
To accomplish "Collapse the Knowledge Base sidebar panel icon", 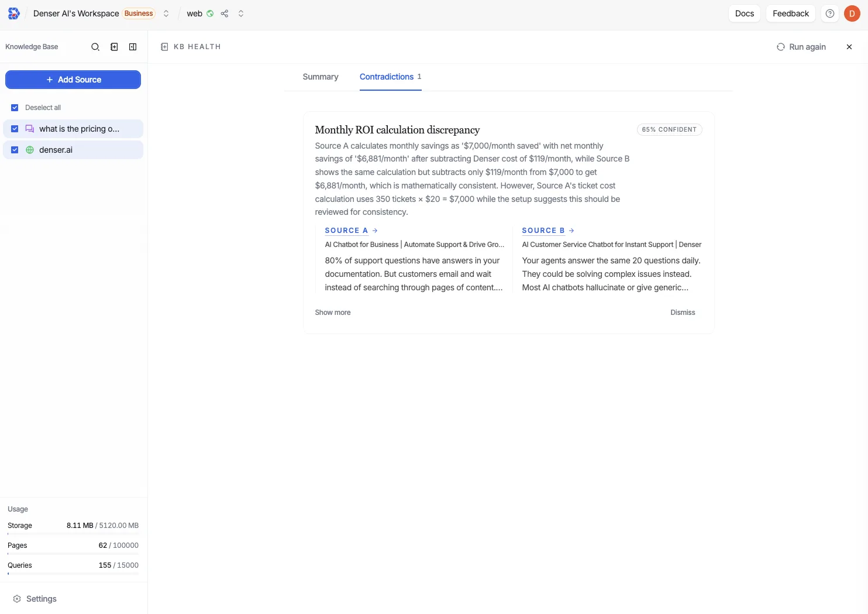I will coord(133,47).
